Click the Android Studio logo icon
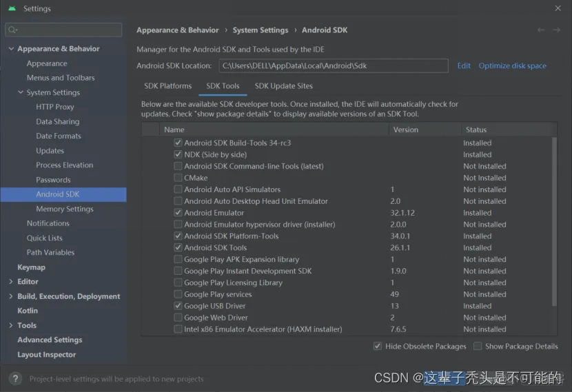Image resolution: width=572 pixels, height=392 pixels. click(12, 8)
